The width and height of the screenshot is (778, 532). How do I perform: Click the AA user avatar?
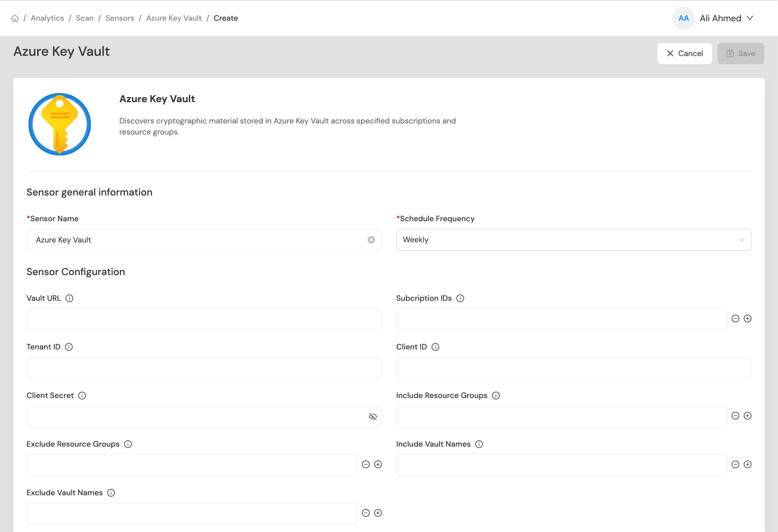[684, 18]
